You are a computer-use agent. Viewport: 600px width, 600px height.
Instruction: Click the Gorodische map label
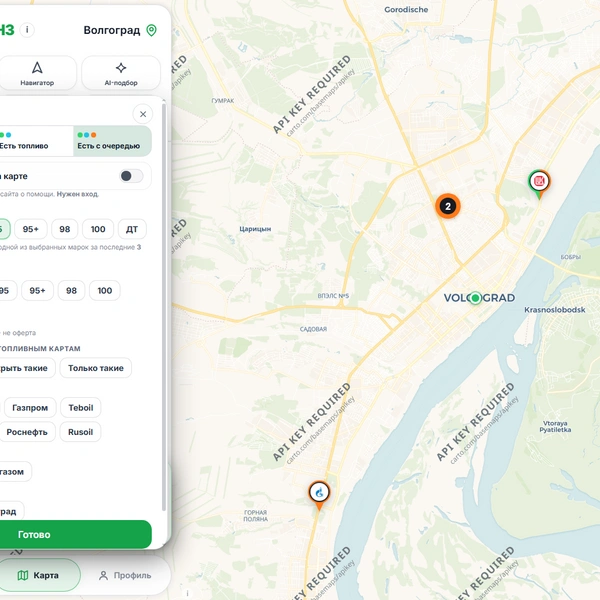pyautogui.click(x=406, y=10)
